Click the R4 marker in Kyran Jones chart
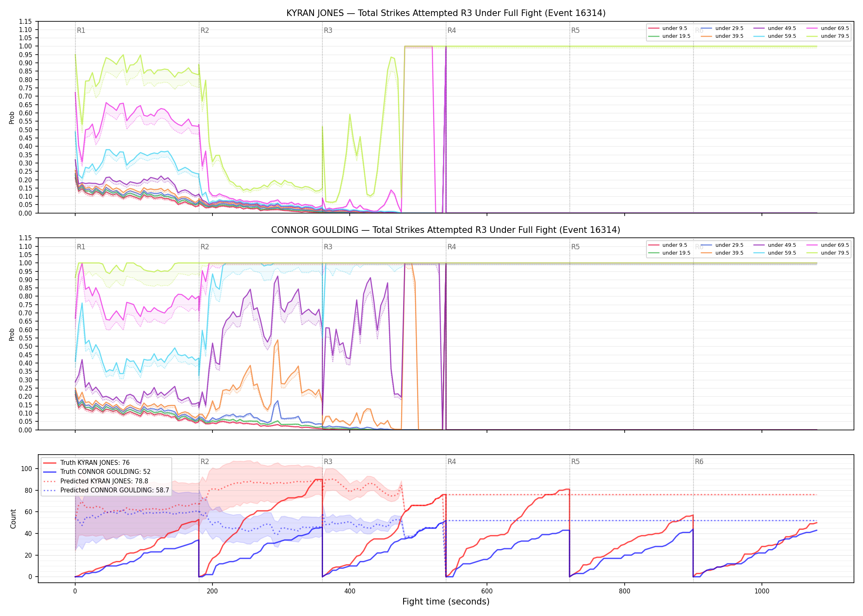The height and width of the screenshot is (616, 863). coord(452,30)
